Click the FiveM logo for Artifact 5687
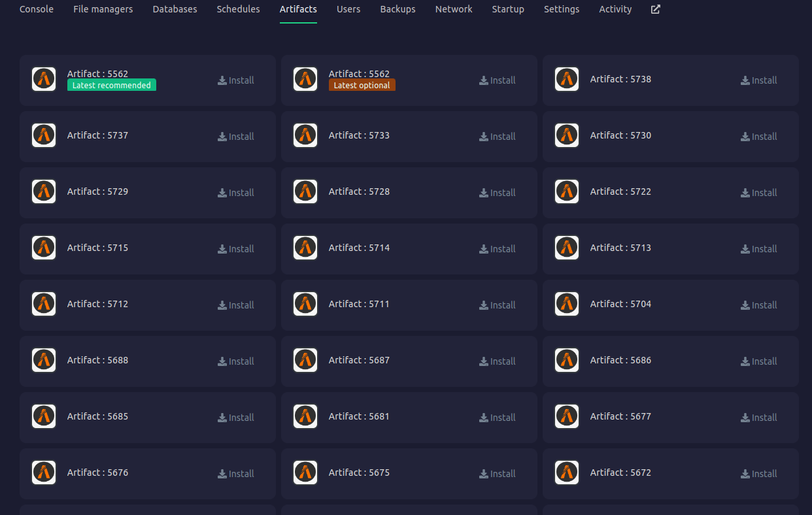 click(x=305, y=360)
